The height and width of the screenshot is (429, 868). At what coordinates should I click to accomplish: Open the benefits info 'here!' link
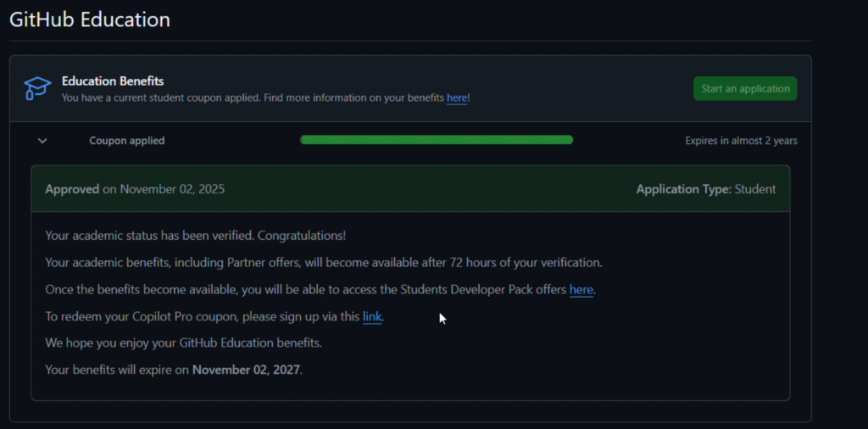click(x=458, y=97)
